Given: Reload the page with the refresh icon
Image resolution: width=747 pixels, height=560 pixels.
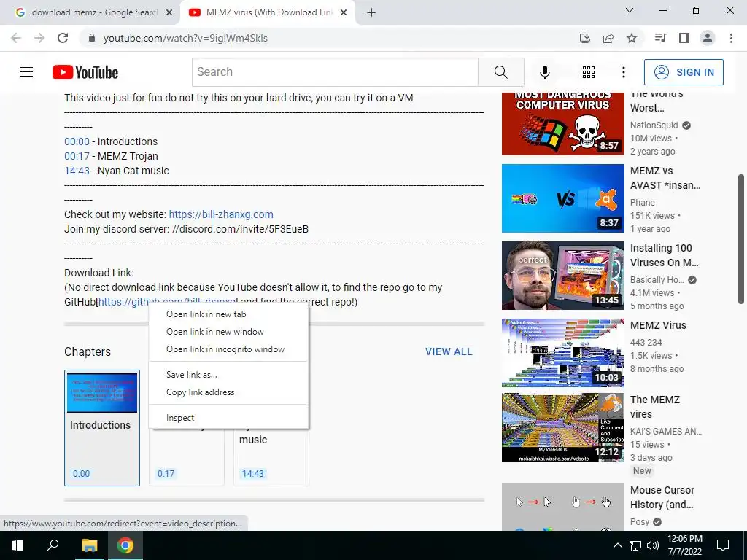Looking at the screenshot, I should [63, 38].
